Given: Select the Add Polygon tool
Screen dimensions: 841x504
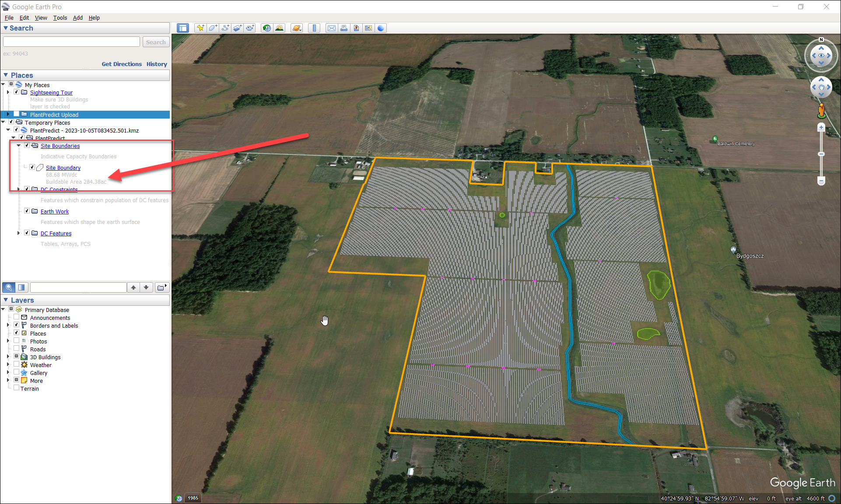Looking at the screenshot, I should coord(213,28).
